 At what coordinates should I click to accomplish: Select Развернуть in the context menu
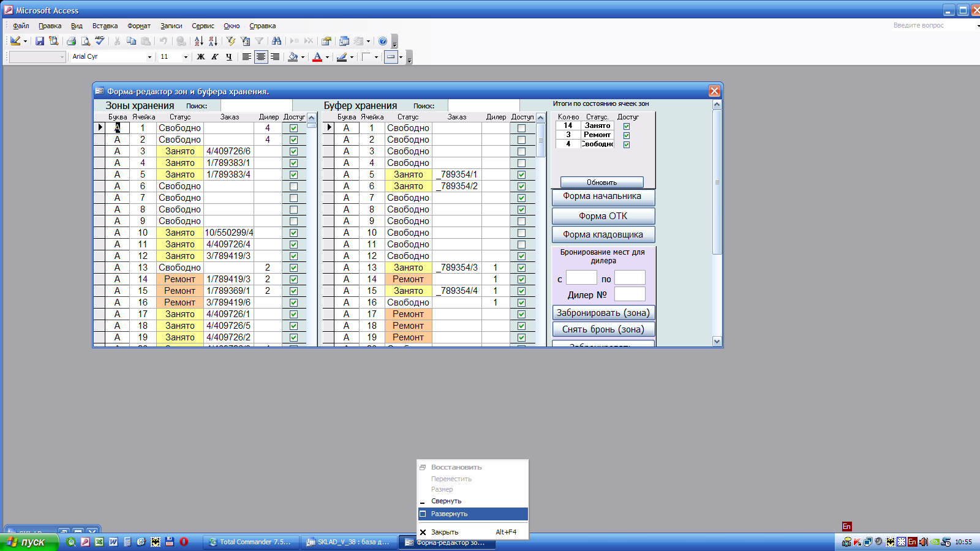point(473,514)
